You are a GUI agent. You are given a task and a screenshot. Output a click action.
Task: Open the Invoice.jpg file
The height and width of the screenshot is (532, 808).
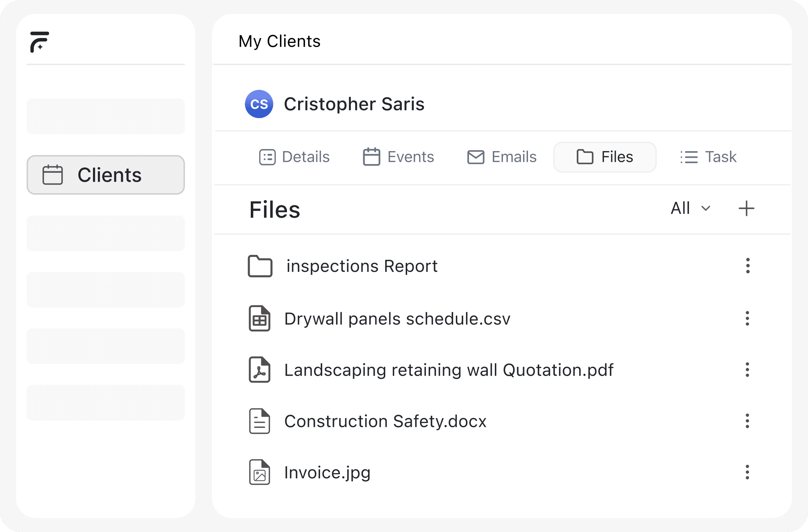point(327,472)
